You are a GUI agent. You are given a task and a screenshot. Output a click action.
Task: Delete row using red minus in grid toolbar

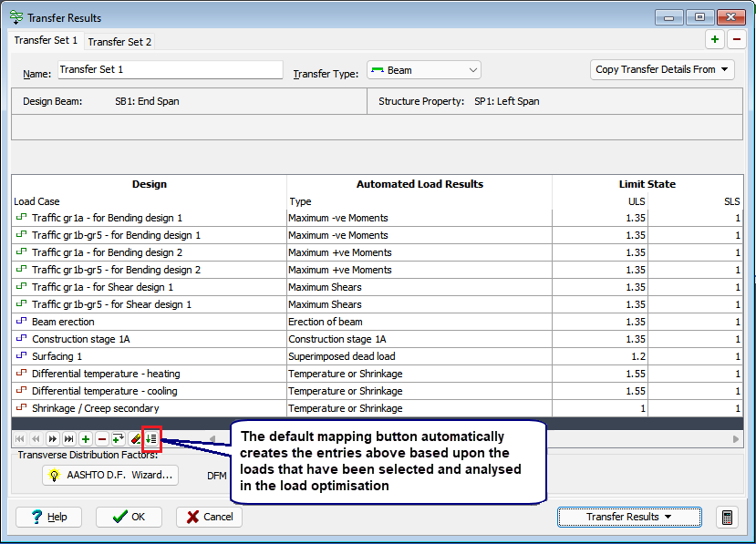[x=102, y=438]
